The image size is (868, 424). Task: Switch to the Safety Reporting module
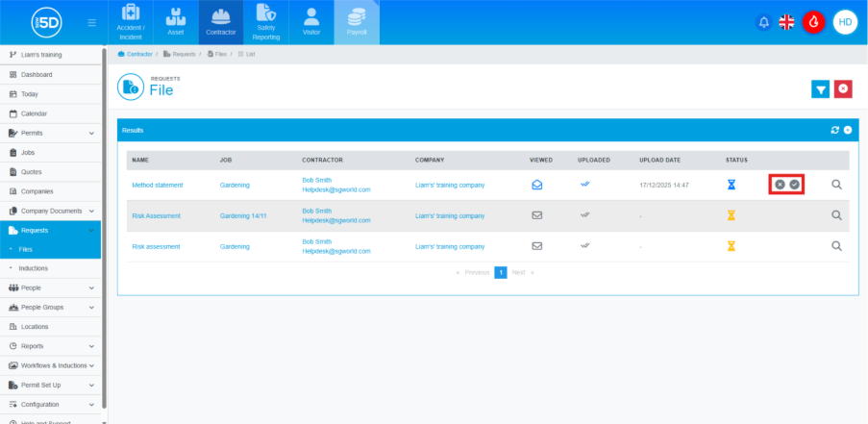point(266,22)
